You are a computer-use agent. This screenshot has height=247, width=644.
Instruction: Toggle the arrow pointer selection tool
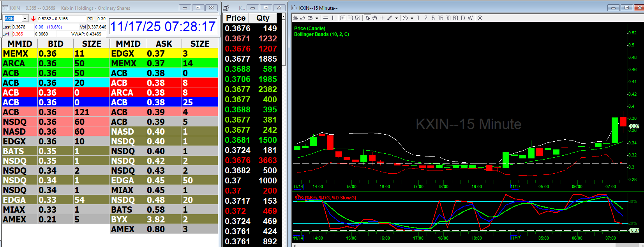click(367, 18)
